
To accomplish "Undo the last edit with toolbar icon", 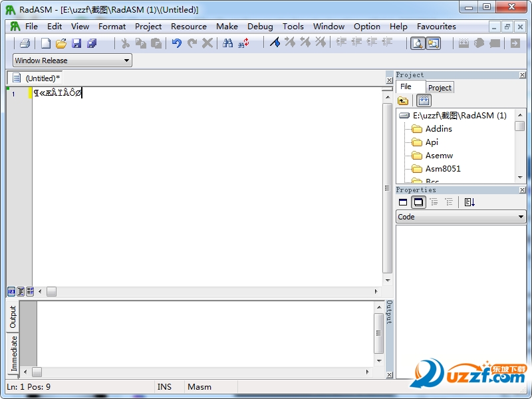I will [x=176, y=43].
